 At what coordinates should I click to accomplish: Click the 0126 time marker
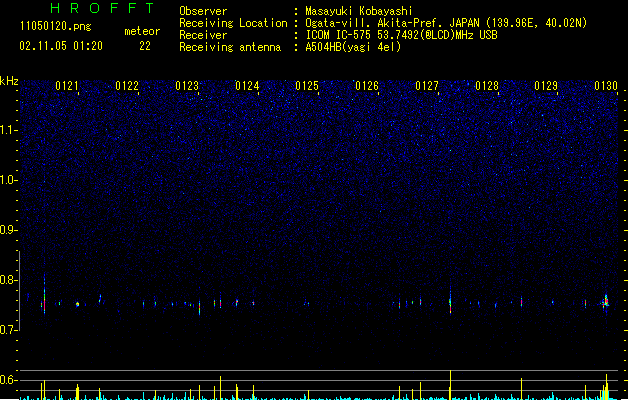[x=367, y=86]
